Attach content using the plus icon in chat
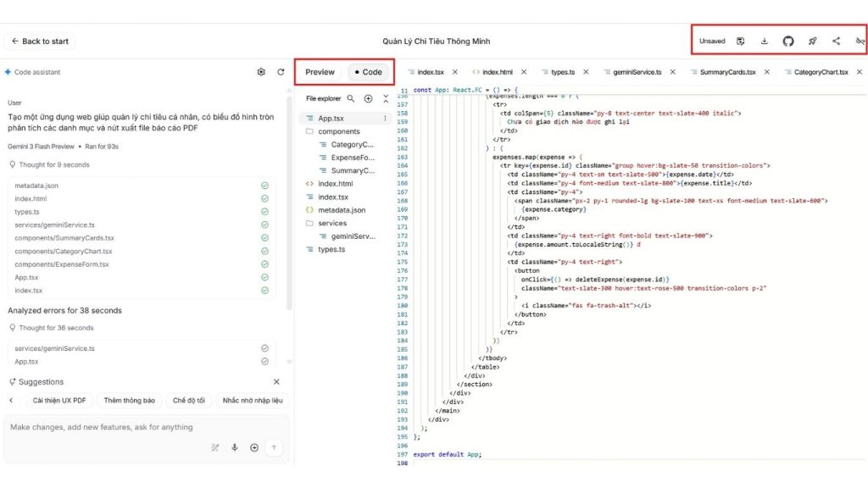 254,447
